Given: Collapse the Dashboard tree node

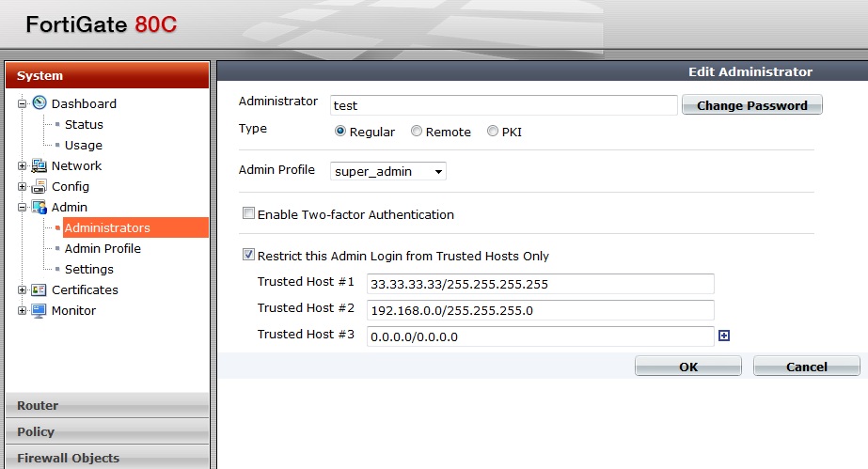Looking at the screenshot, I should coord(23,104).
